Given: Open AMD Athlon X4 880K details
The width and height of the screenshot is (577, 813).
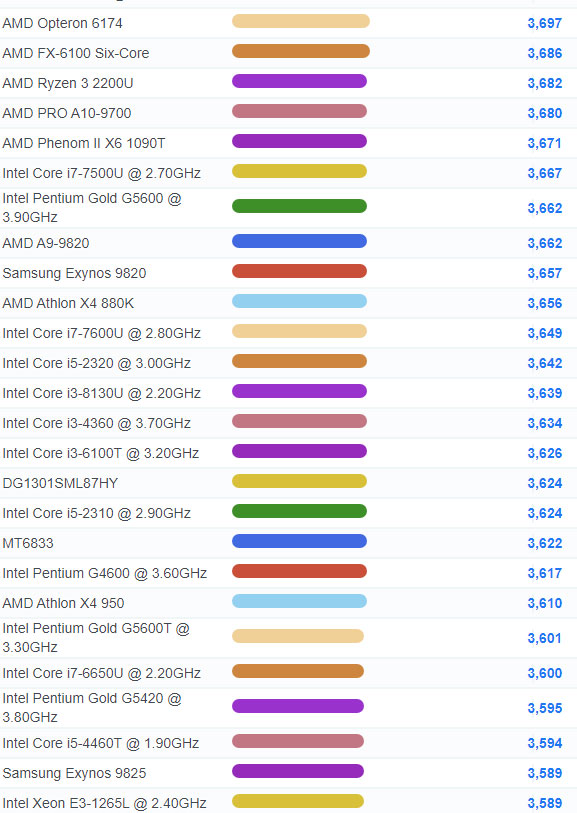Looking at the screenshot, I should point(68,304).
